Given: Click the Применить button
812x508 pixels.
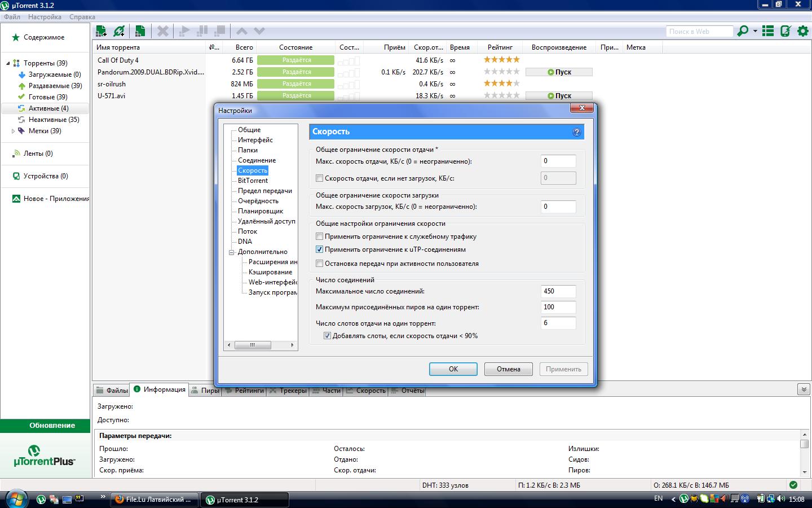Looking at the screenshot, I should pyautogui.click(x=564, y=369).
